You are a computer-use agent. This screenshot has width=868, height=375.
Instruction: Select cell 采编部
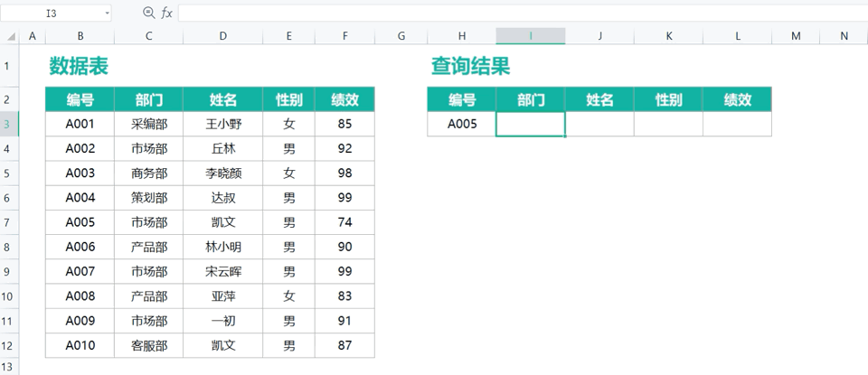pos(149,124)
